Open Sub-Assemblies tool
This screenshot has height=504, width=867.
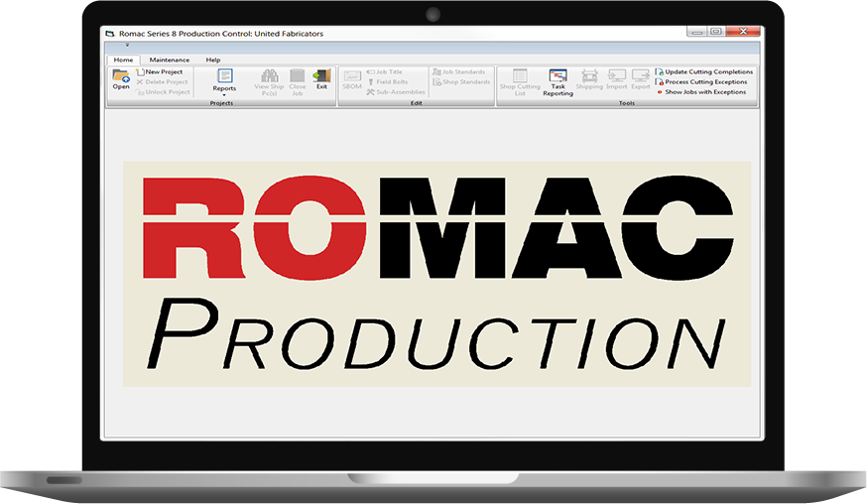(x=396, y=92)
